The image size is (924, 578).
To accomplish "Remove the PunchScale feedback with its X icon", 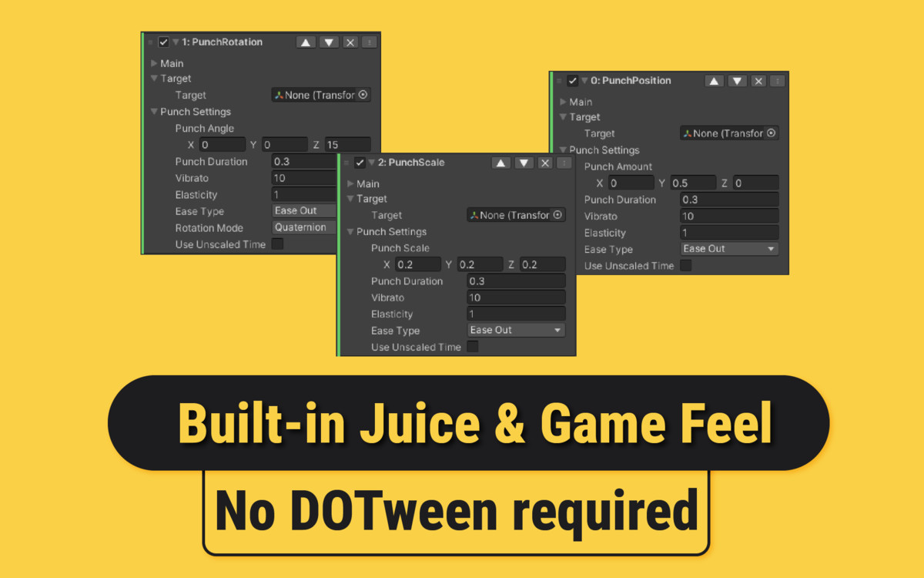I will pyautogui.click(x=545, y=163).
